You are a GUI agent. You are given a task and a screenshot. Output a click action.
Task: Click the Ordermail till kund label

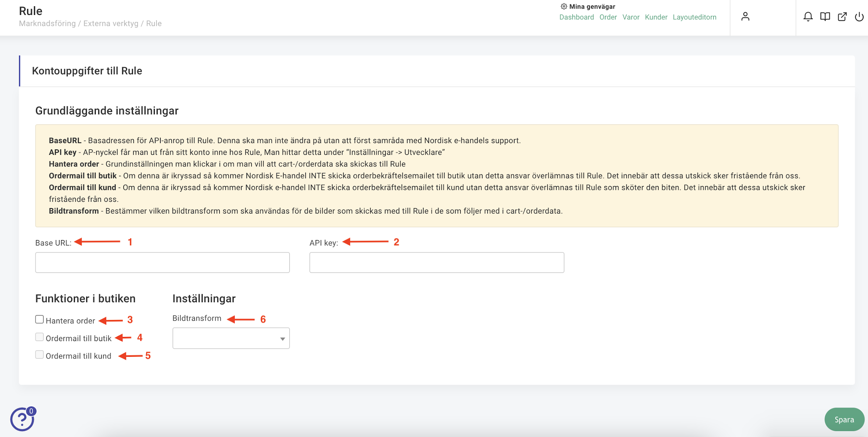(x=78, y=356)
